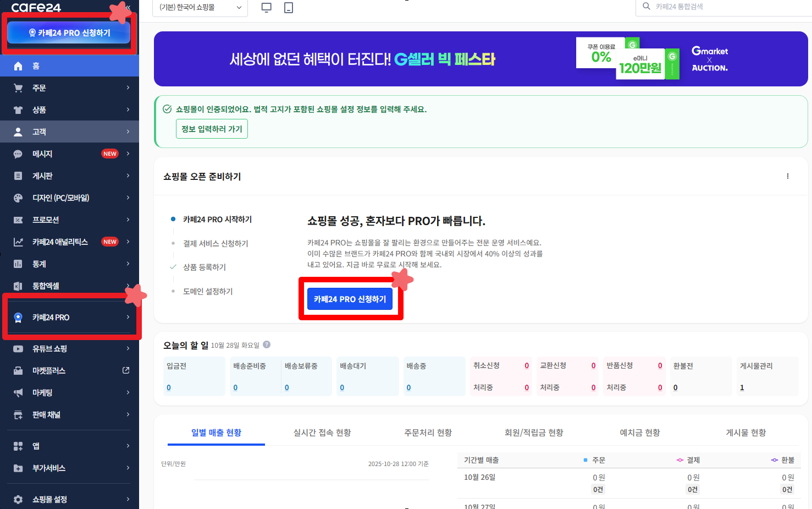The height and width of the screenshot is (509, 812).
Task: Open the G셀러 빅 페스타 banner
Action: pos(480,59)
